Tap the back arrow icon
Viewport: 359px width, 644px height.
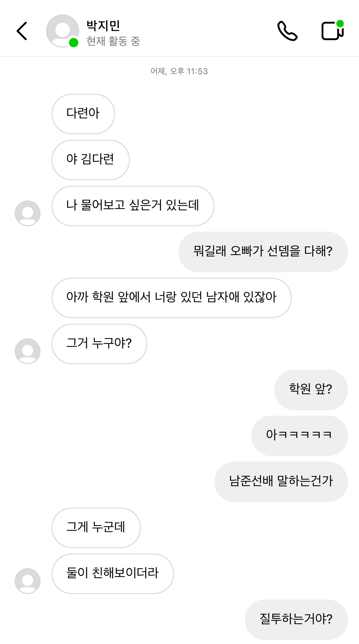pyautogui.click(x=22, y=31)
